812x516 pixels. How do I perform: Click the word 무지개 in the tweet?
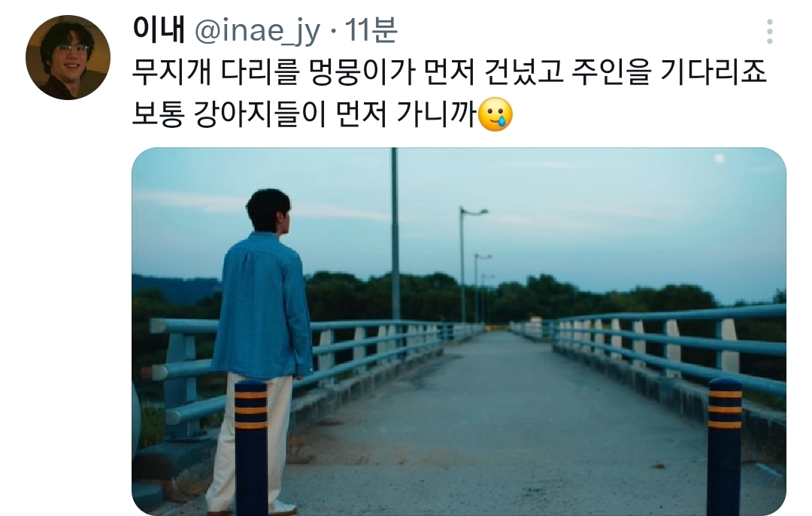[x=172, y=72]
